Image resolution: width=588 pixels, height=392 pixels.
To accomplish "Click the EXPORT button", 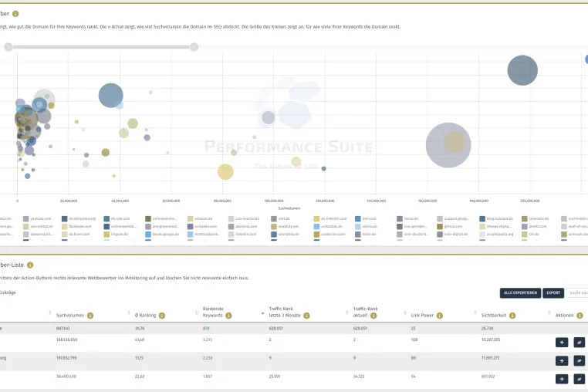I will click(553, 293).
